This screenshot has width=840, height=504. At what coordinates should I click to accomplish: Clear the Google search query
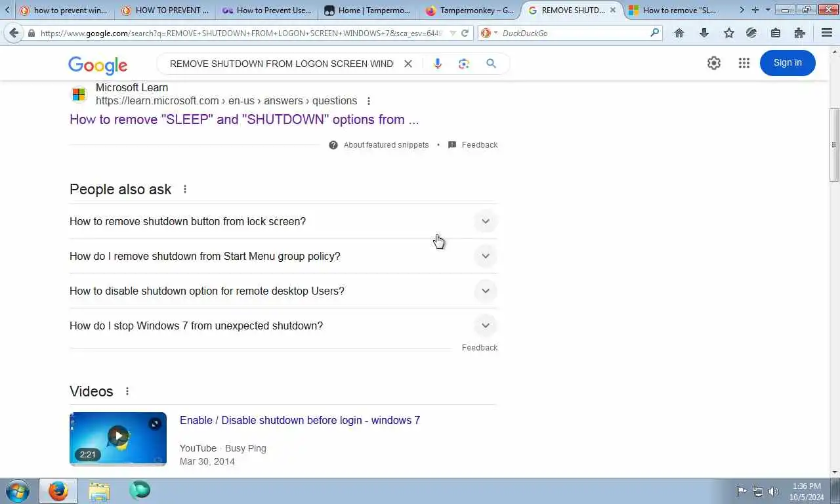[408, 64]
